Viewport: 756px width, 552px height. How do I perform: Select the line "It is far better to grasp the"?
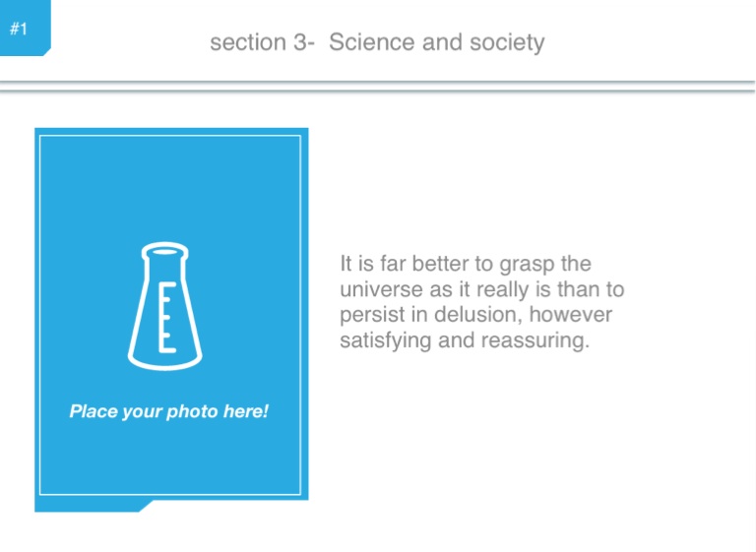[x=465, y=265]
